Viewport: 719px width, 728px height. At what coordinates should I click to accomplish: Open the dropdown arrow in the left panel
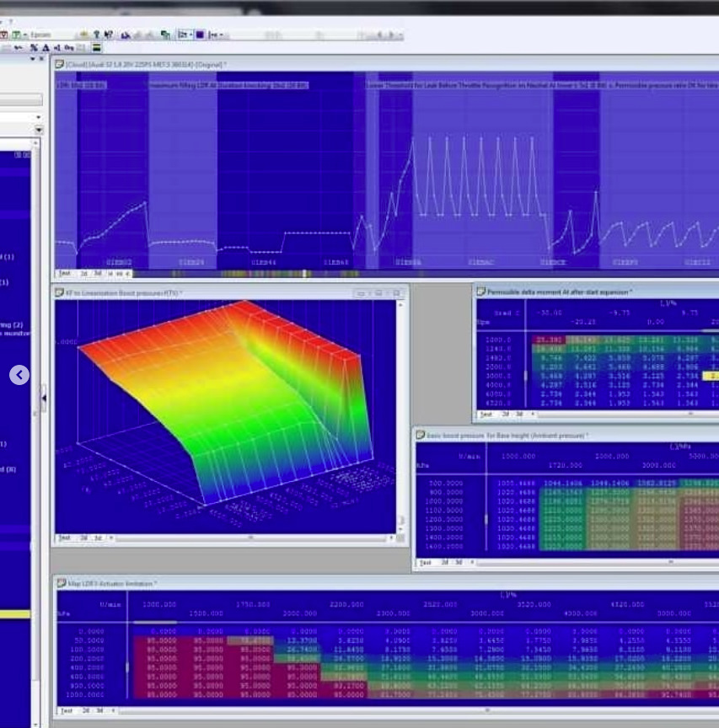(x=38, y=130)
